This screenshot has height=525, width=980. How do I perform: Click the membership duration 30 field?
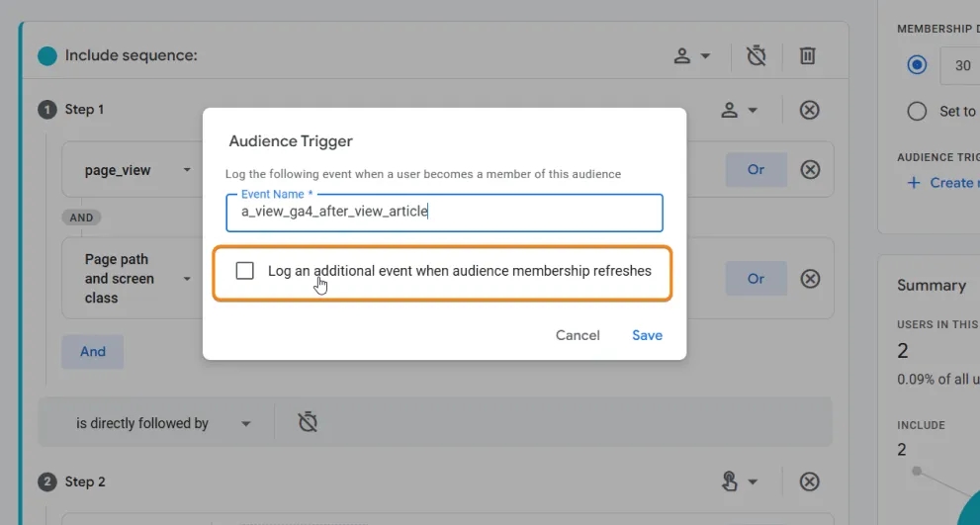coord(960,65)
